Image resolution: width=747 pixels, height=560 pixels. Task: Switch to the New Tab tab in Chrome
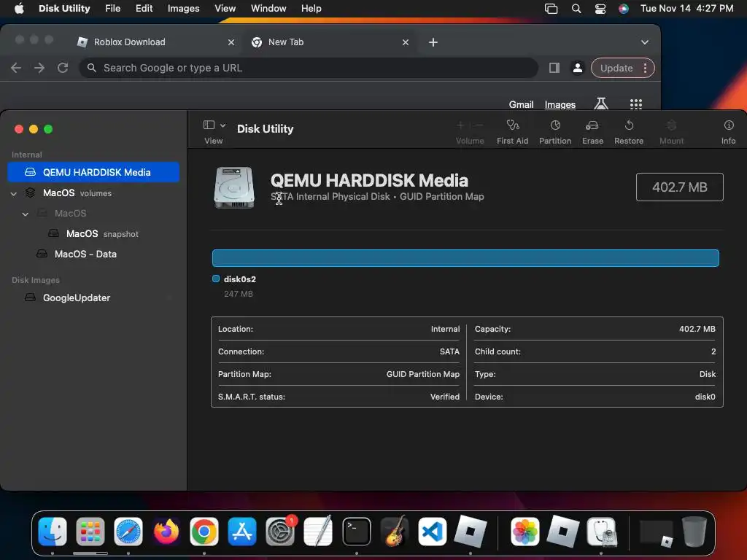(x=329, y=42)
